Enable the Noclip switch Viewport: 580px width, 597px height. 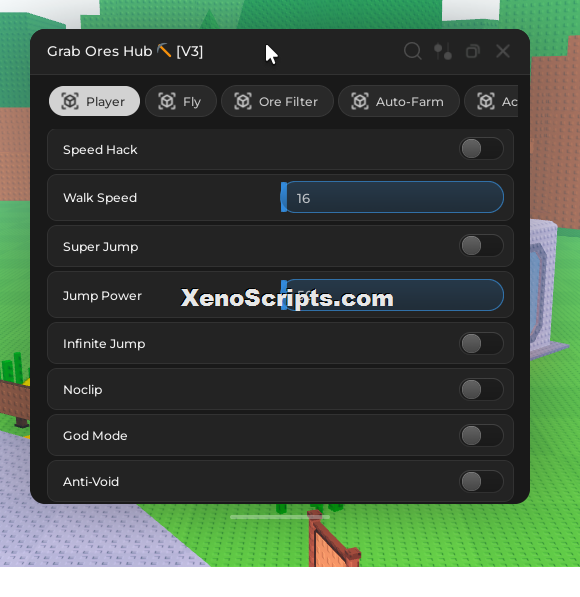(481, 389)
